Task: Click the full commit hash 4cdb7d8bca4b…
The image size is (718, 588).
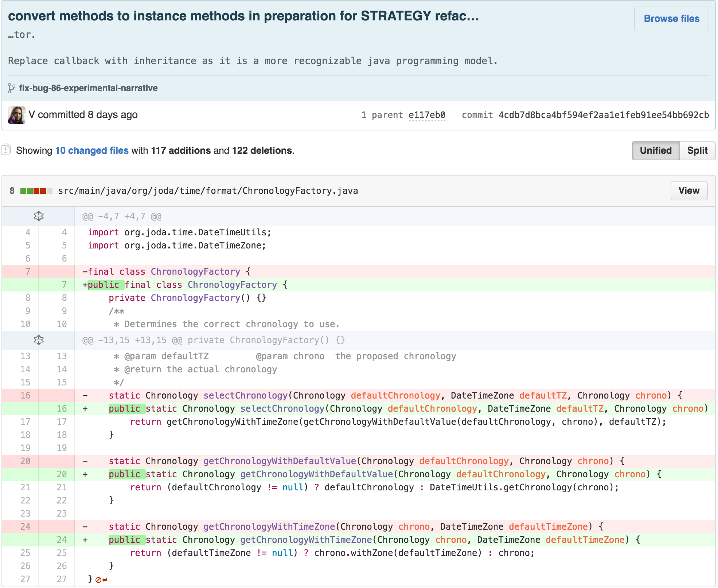Action: [604, 115]
